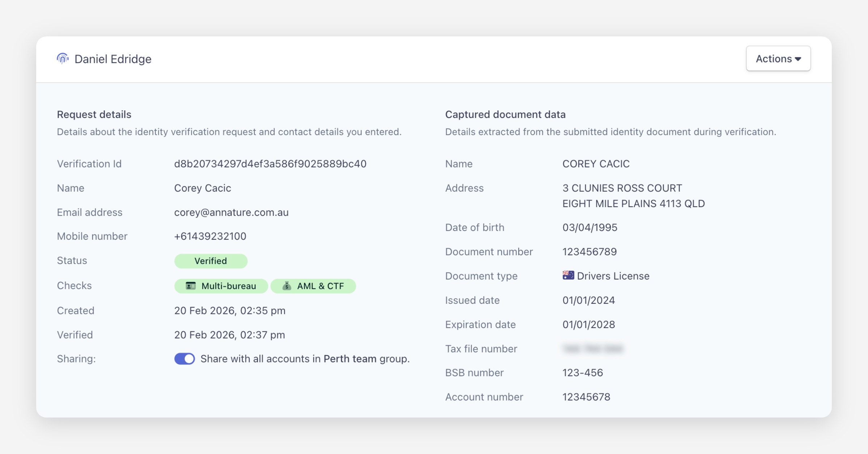Click the AML & CTF check badge
Viewport: 868px width, 454px height.
click(x=313, y=286)
